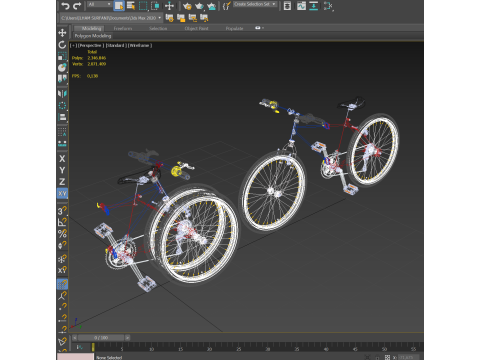Click the Spacing tool icon below Array
Viewport: 480px width, 360px height.
[x=62, y=144]
